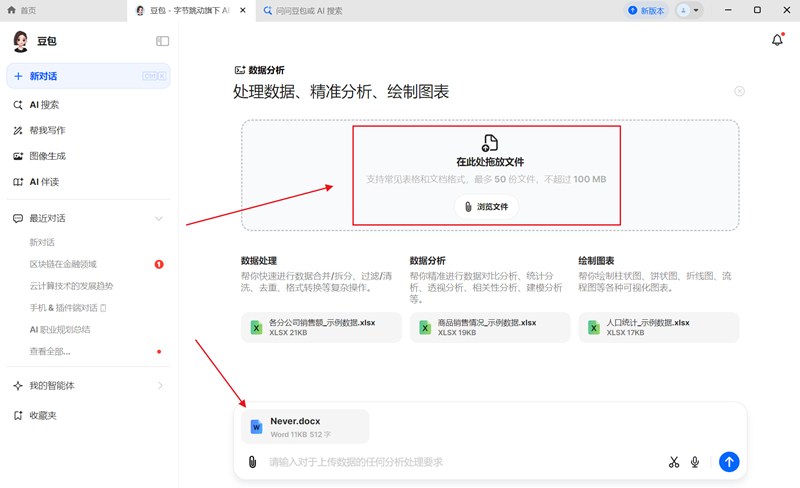The width and height of the screenshot is (800, 488).
Task: Open the 云计算技术的发展趋势 conversation
Action: [71, 286]
